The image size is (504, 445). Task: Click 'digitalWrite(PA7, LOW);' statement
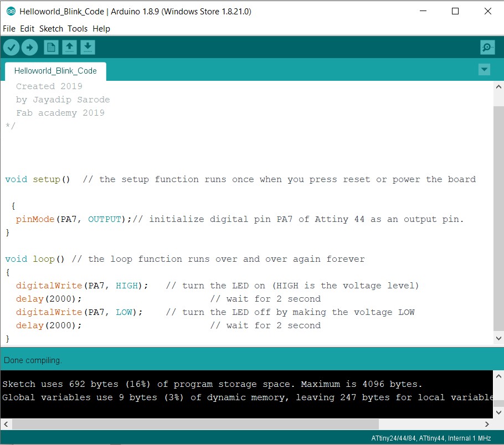coord(79,312)
